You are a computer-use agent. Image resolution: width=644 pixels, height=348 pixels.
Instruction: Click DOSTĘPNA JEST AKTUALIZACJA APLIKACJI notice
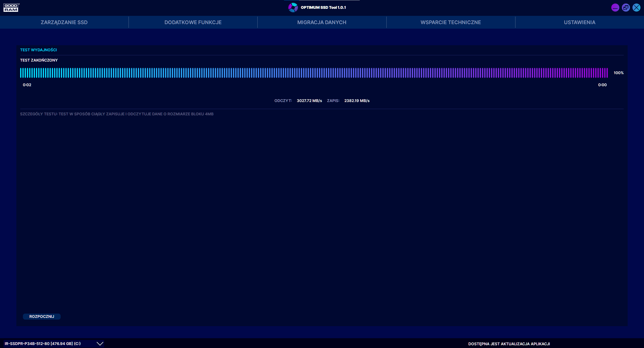(x=509, y=344)
